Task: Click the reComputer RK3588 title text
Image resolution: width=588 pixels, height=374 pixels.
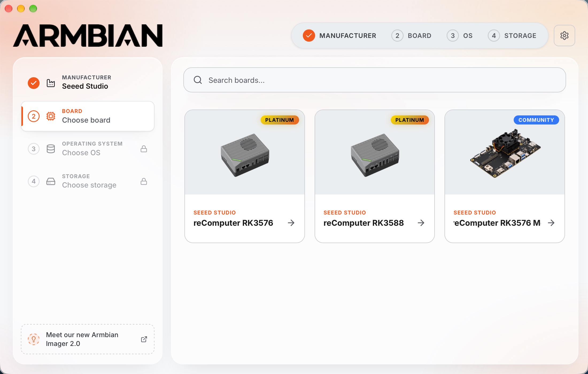Action: pyautogui.click(x=363, y=223)
